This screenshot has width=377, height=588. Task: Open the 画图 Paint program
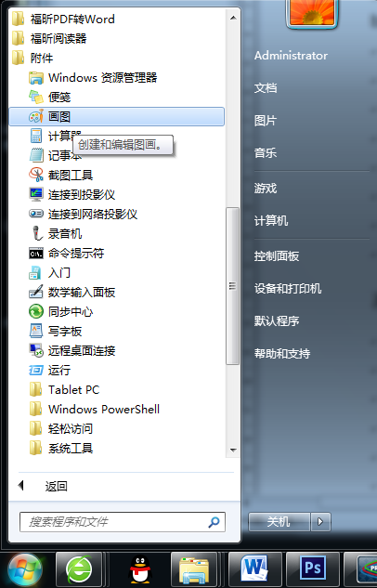(x=117, y=117)
